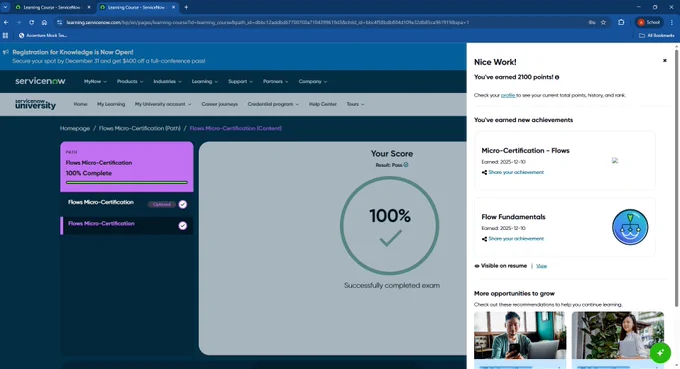Image resolution: width=680 pixels, height=369 pixels.
Task: Open recommendation card with man holding phone
Action: point(520,340)
